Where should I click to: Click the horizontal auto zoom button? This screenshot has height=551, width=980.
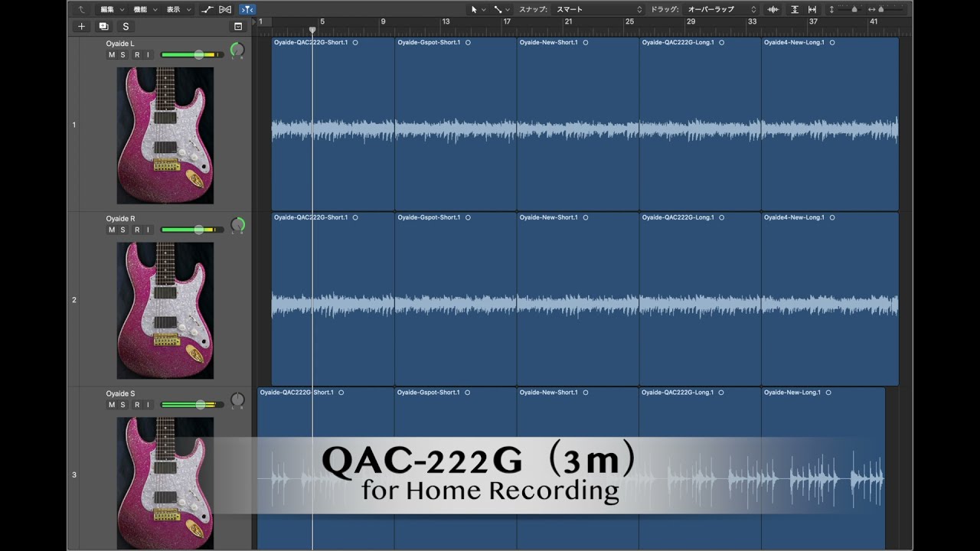pyautogui.click(x=812, y=9)
